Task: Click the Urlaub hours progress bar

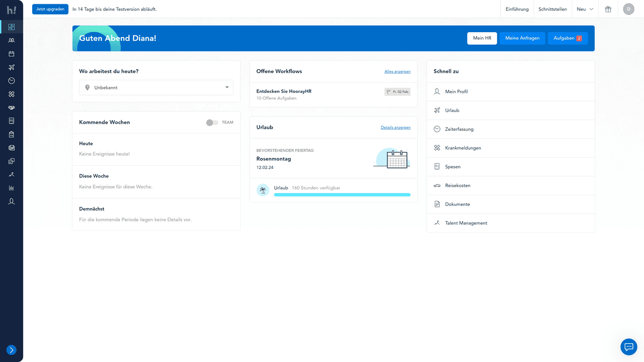Action: 342,195
